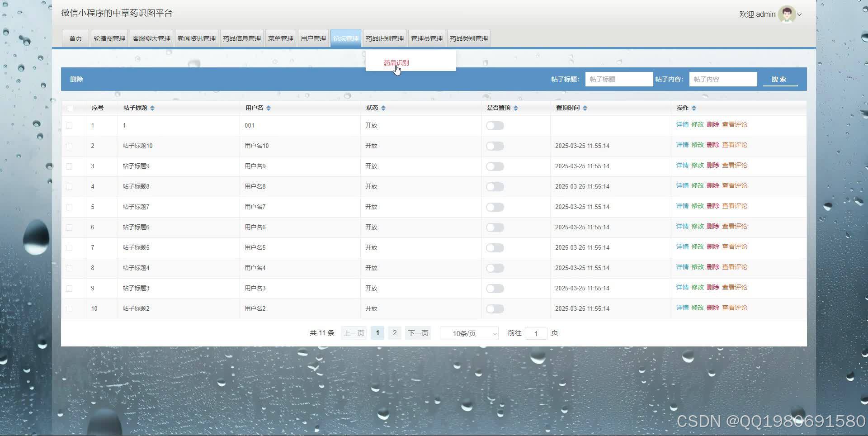Click the 搜索 search button
This screenshot has width=868, height=436.
tap(780, 79)
